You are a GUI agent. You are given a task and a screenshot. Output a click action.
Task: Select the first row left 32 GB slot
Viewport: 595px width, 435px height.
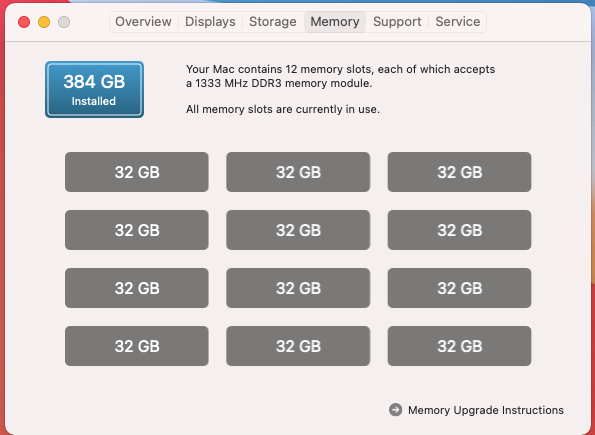(x=137, y=172)
